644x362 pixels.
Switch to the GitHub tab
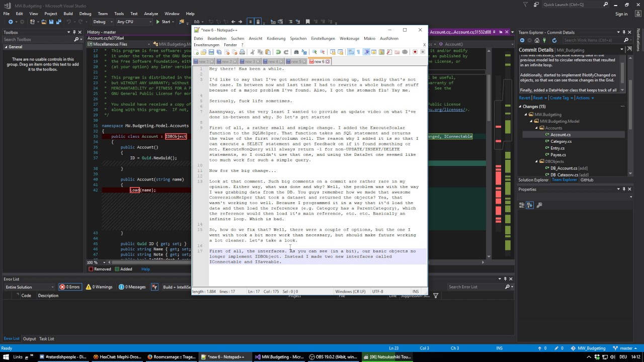587,179
